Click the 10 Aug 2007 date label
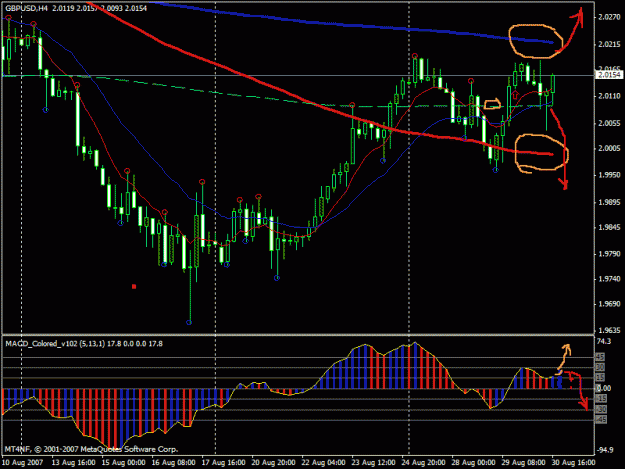Image resolution: width=625 pixels, height=469 pixels. (x=23, y=463)
